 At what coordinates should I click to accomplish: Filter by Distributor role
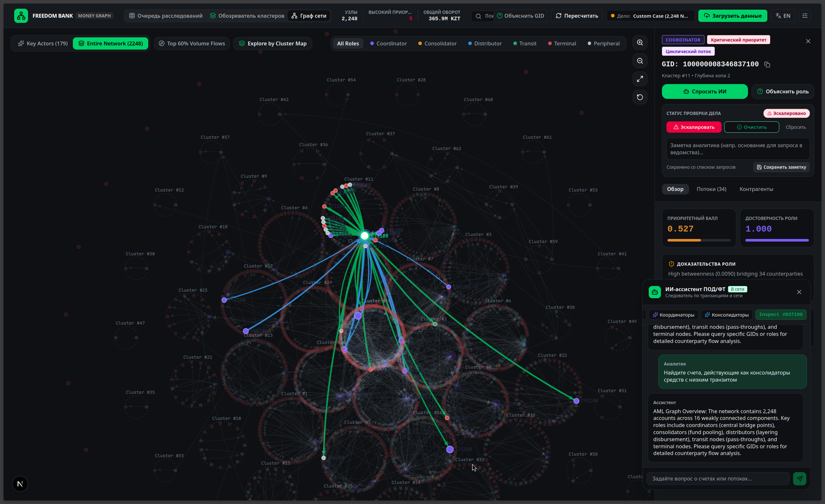point(485,43)
